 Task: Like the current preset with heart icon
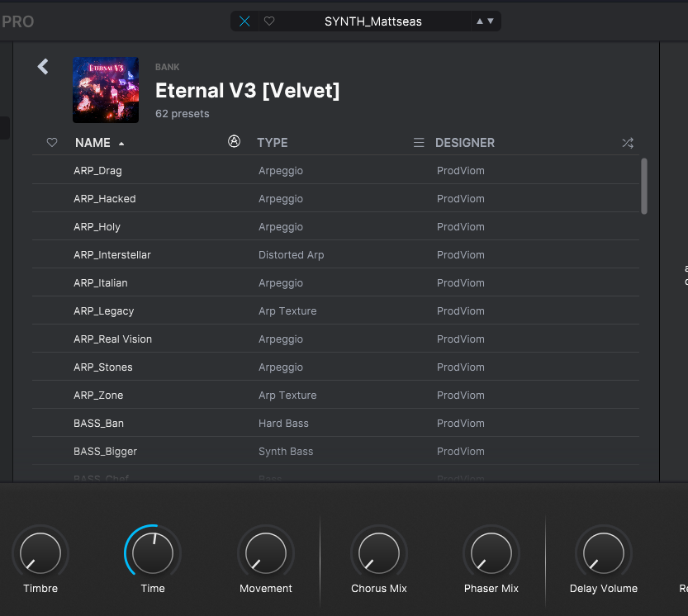pos(269,21)
